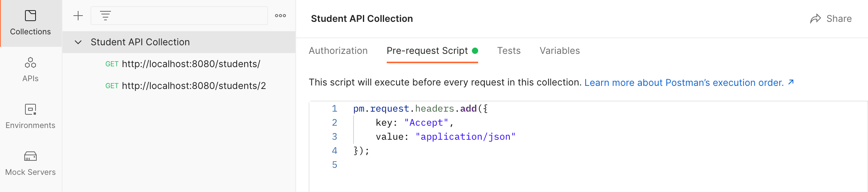868x192 pixels.
Task: Collapse the Student API Collection chevron
Action: pos(78,42)
